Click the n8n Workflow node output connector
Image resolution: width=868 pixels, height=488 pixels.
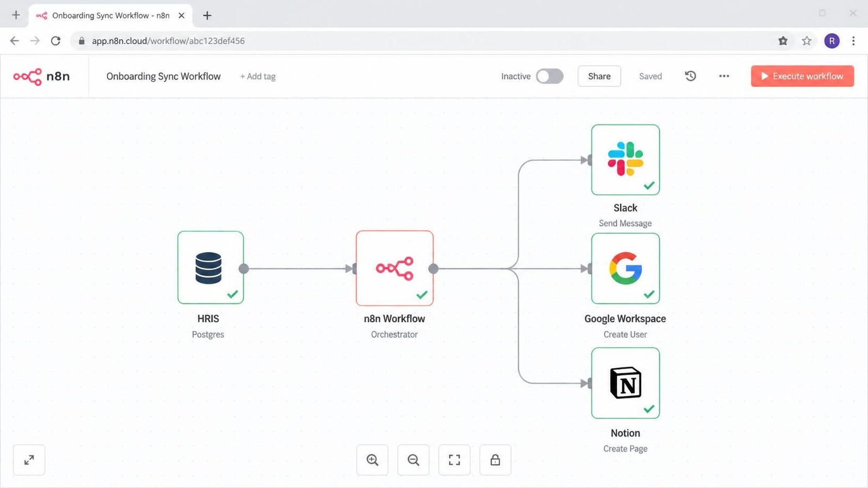[x=433, y=268]
